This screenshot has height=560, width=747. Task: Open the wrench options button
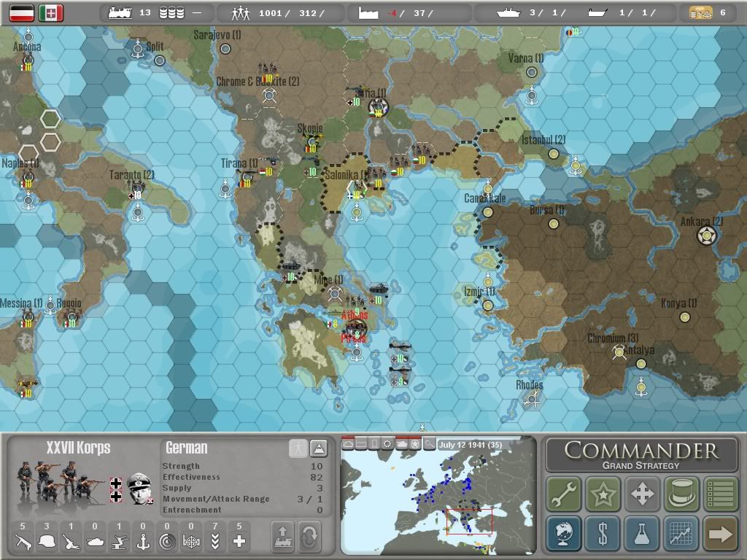pyautogui.click(x=564, y=494)
